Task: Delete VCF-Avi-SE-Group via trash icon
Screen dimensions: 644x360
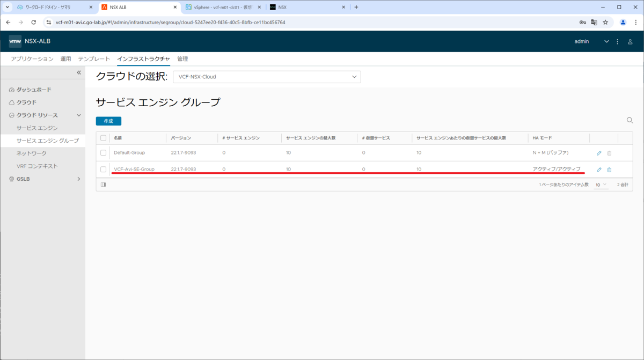Action: coord(609,170)
